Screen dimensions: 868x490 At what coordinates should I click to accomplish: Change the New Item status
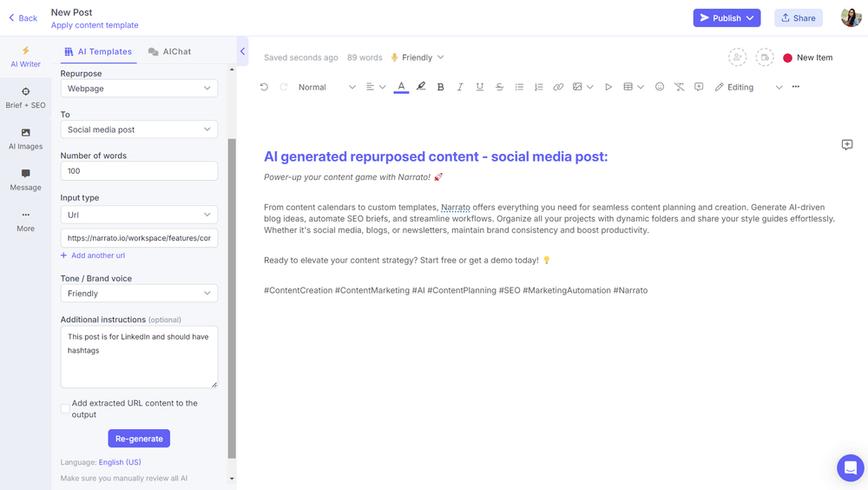point(807,57)
